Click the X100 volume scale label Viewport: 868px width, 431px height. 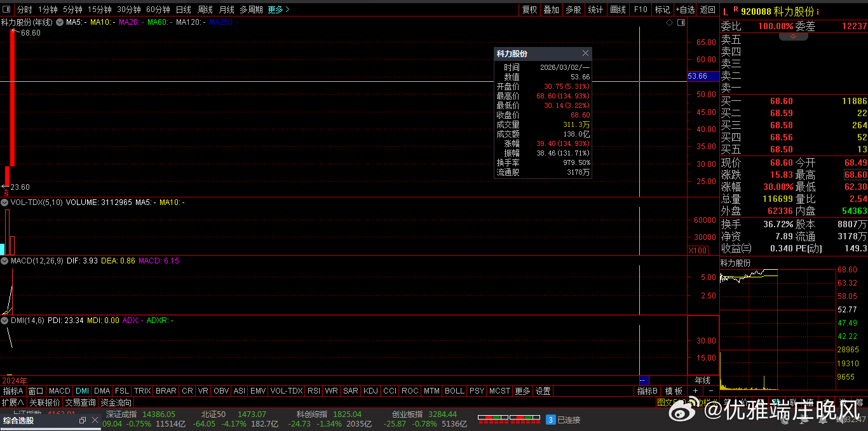[698, 251]
